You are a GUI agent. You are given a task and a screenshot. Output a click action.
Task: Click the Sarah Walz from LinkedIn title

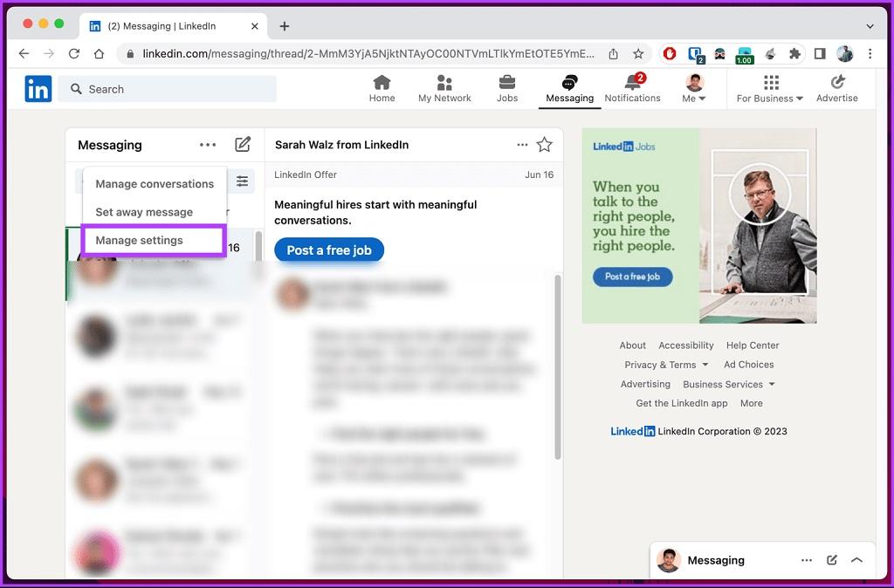click(341, 145)
